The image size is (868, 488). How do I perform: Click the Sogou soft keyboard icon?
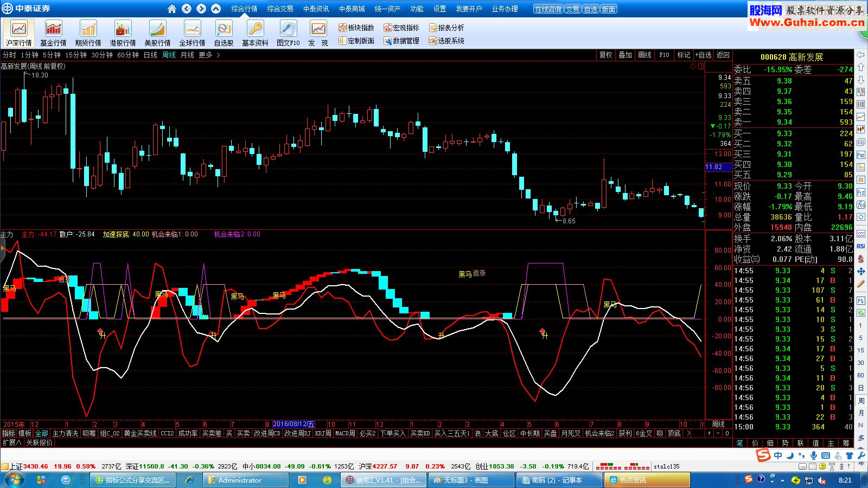(x=826, y=455)
